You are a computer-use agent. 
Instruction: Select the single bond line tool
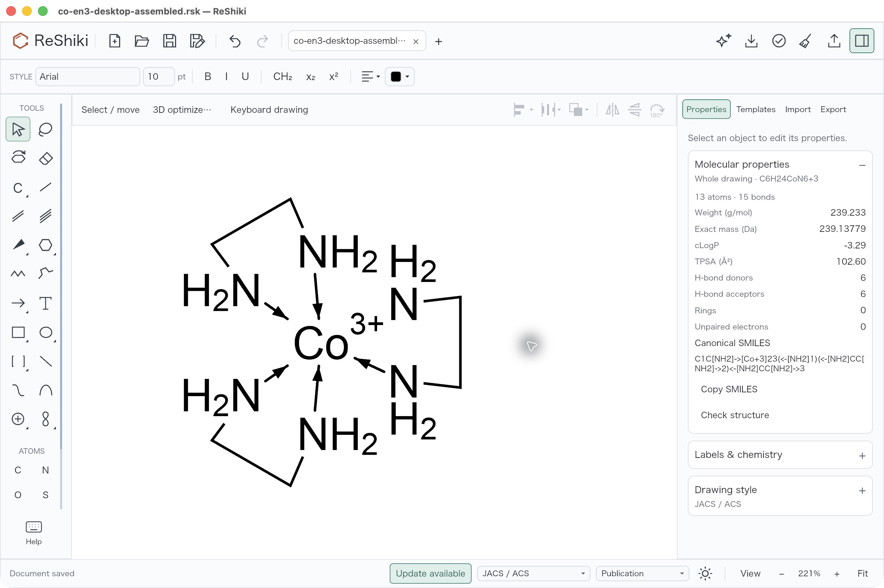pyautogui.click(x=45, y=187)
